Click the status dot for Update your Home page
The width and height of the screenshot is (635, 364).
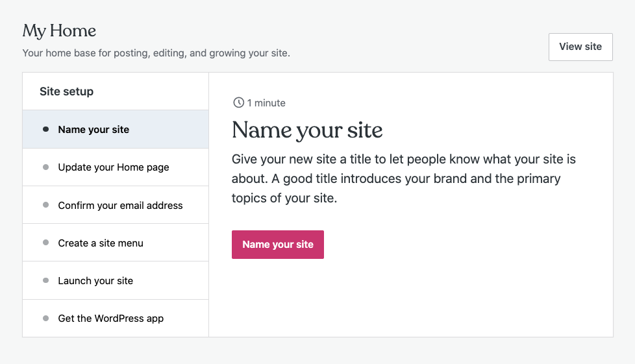(x=45, y=167)
